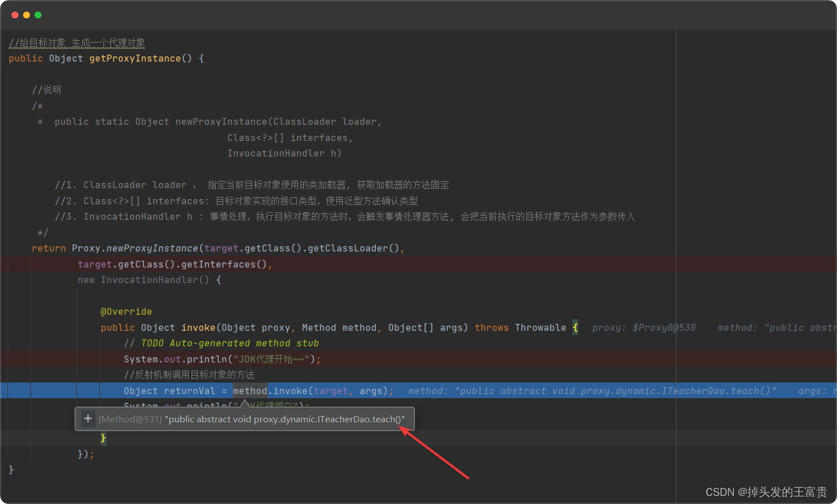837x504 pixels.
Task: Click the word getProxyInstance in method declaration
Action: pos(135,58)
